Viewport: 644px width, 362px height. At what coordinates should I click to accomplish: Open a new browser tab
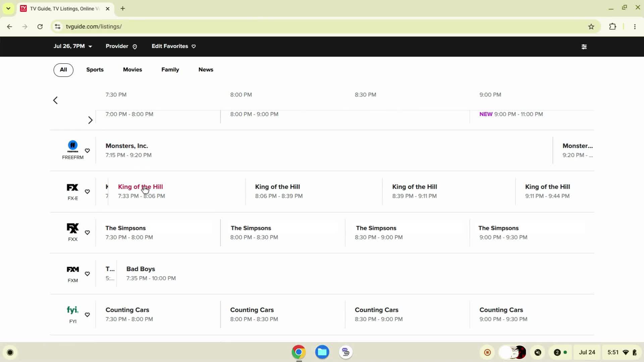(123, 8)
